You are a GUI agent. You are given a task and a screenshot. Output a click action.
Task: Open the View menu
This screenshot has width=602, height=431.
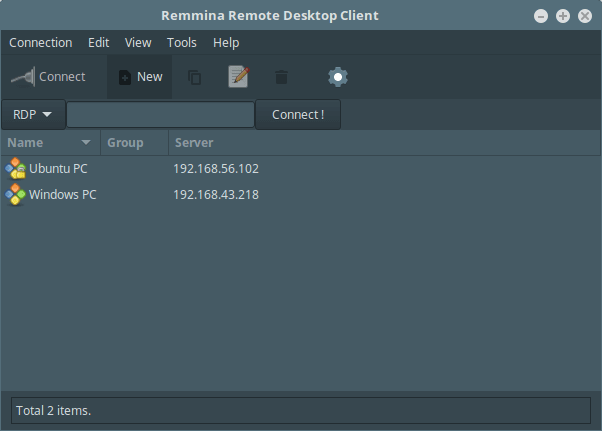[x=138, y=43]
